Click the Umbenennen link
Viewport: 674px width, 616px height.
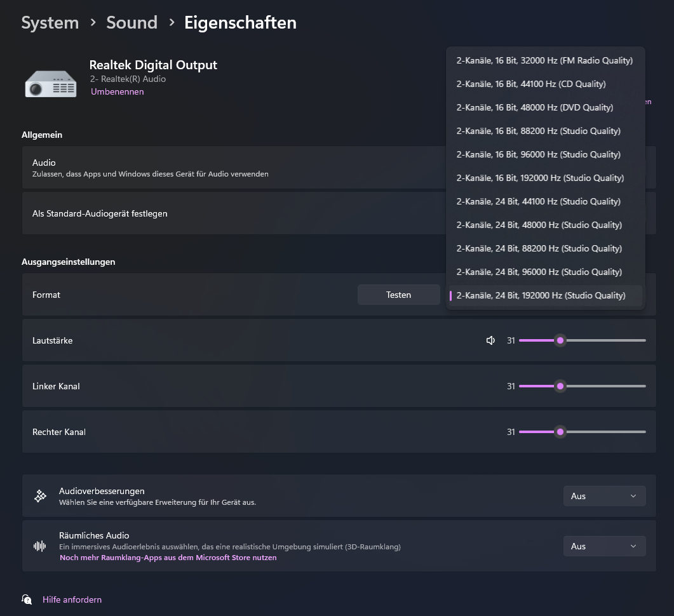tap(118, 91)
